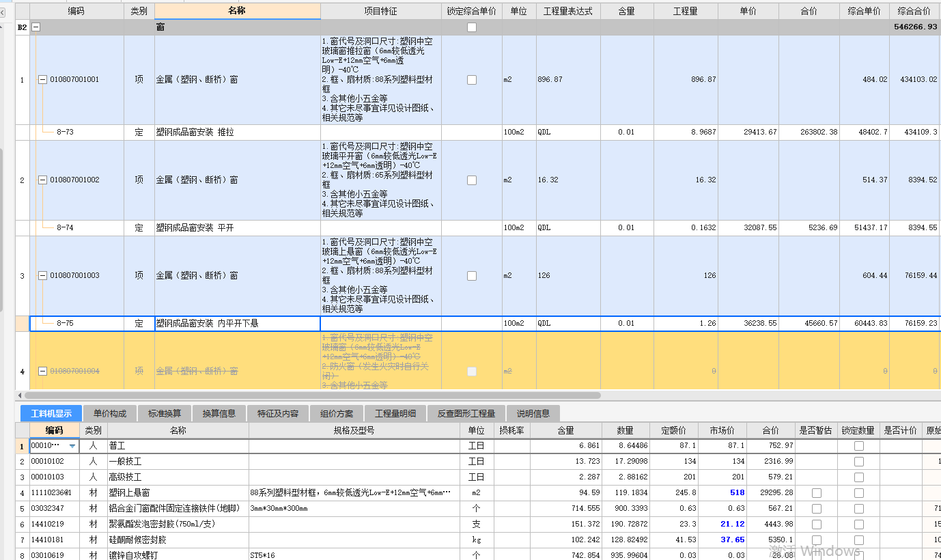This screenshot has width=941, height=560.
Task: Click the 锁定综合单价 column header
Action: tap(472, 12)
